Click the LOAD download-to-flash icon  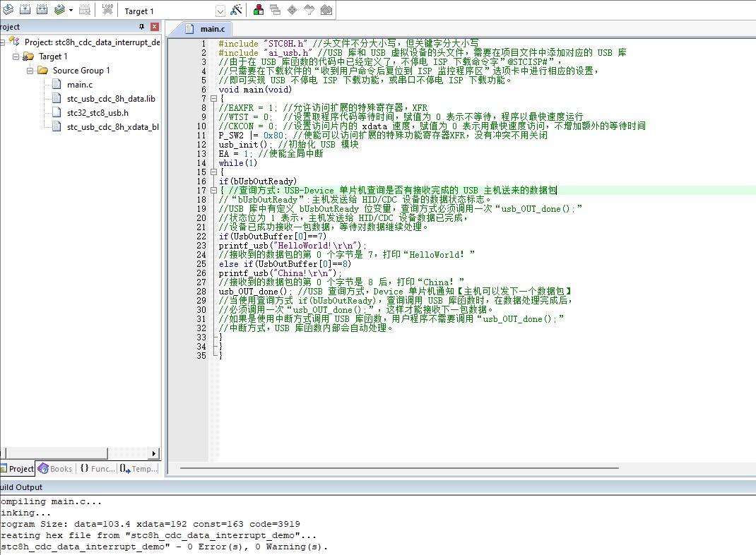(107, 10)
